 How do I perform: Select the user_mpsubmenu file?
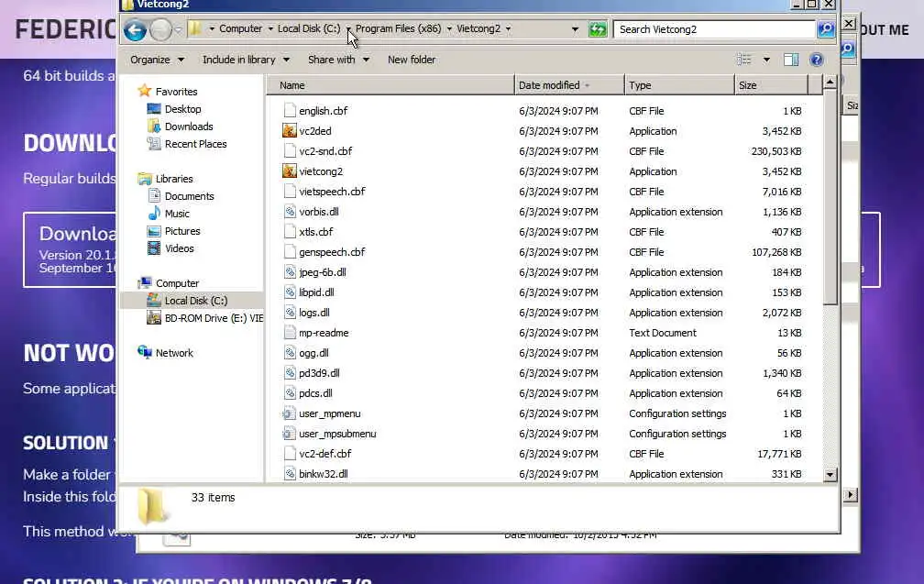click(337, 434)
